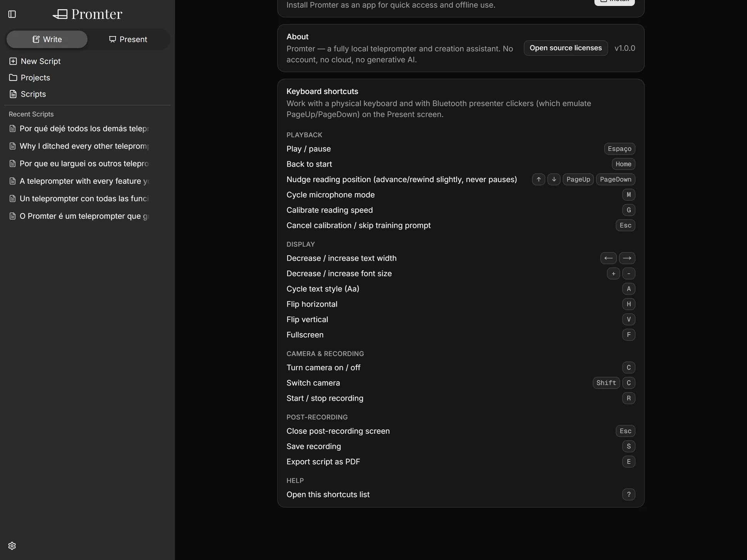747x560 pixels.
Task: Switch to the Present tab
Action: click(x=128, y=39)
